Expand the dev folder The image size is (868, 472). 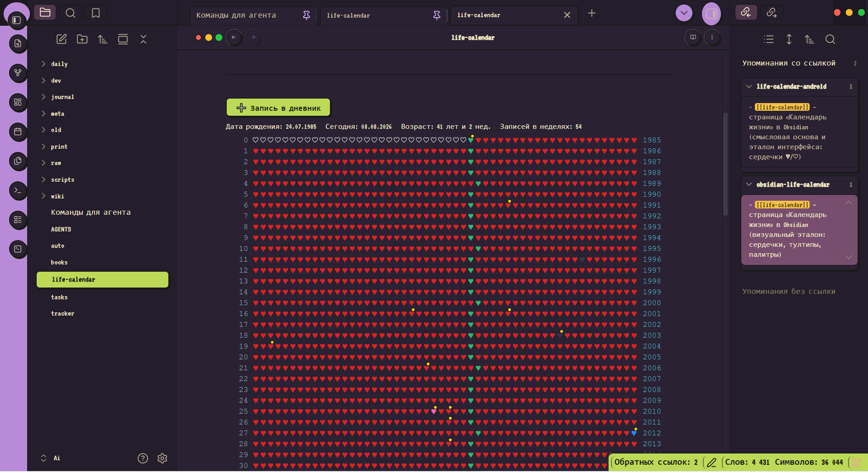tap(43, 80)
